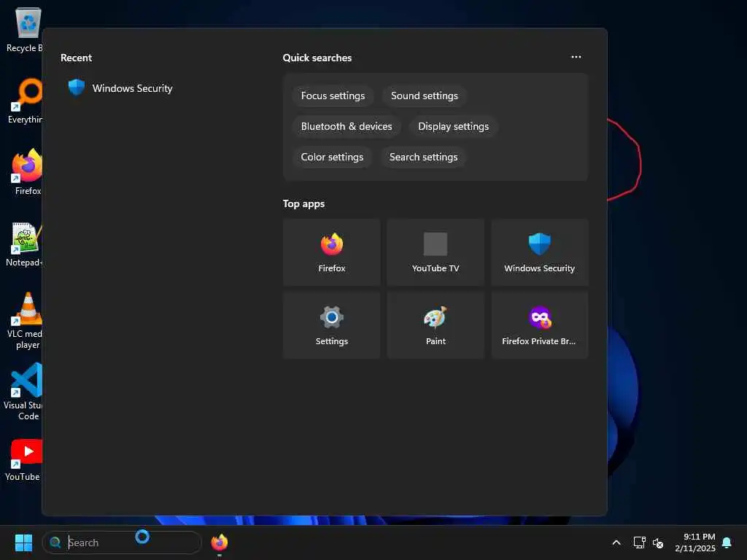
Task: Open Windows Security tile in Top apps
Action: pos(539,252)
